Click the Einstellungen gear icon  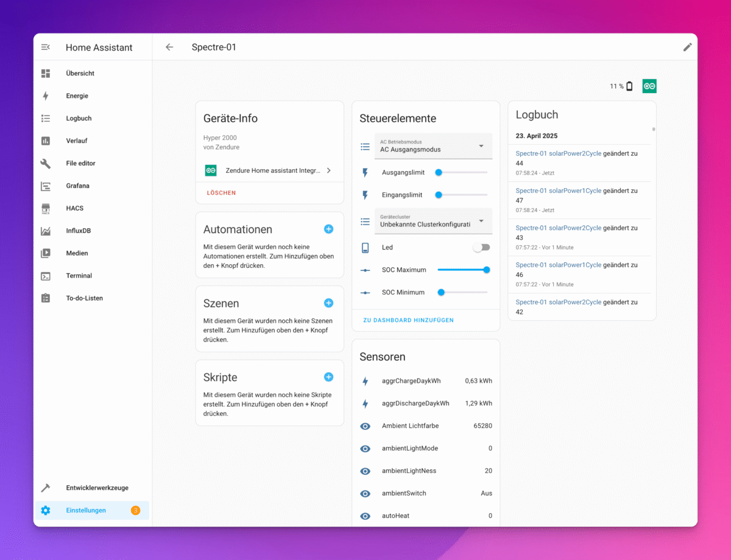(x=46, y=511)
